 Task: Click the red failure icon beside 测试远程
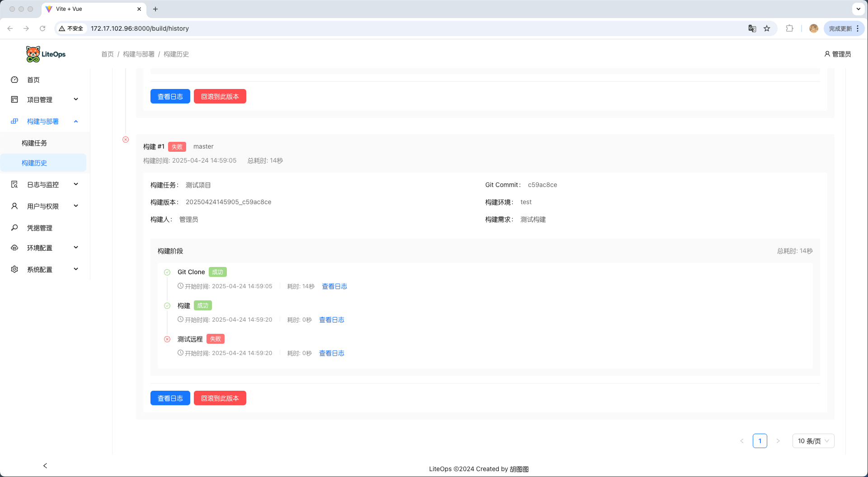tap(167, 339)
